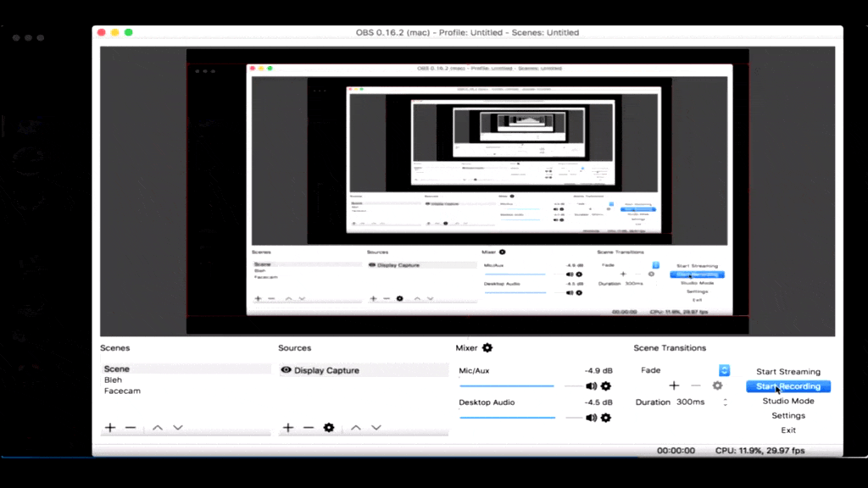The height and width of the screenshot is (488, 868).
Task: Adjust the Mic/Aux volume slider
Action: pyautogui.click(x=507, y=386)
